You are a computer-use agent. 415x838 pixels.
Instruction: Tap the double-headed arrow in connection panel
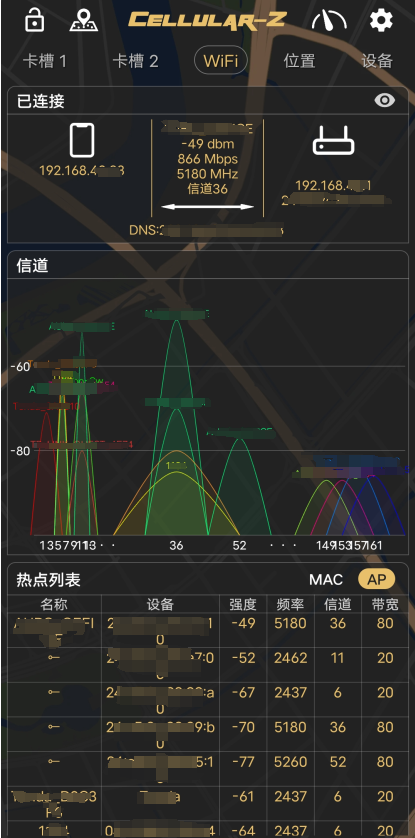click(x=208, y=206)
